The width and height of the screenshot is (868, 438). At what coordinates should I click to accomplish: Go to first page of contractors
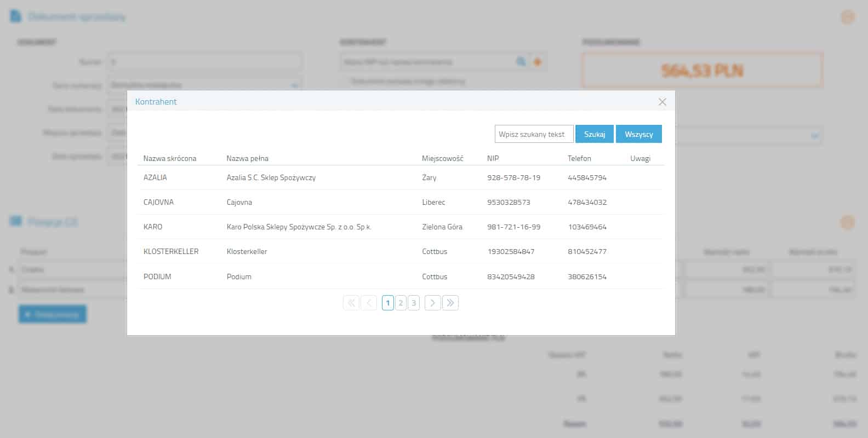pyautogui.click(x=351, y=303)
